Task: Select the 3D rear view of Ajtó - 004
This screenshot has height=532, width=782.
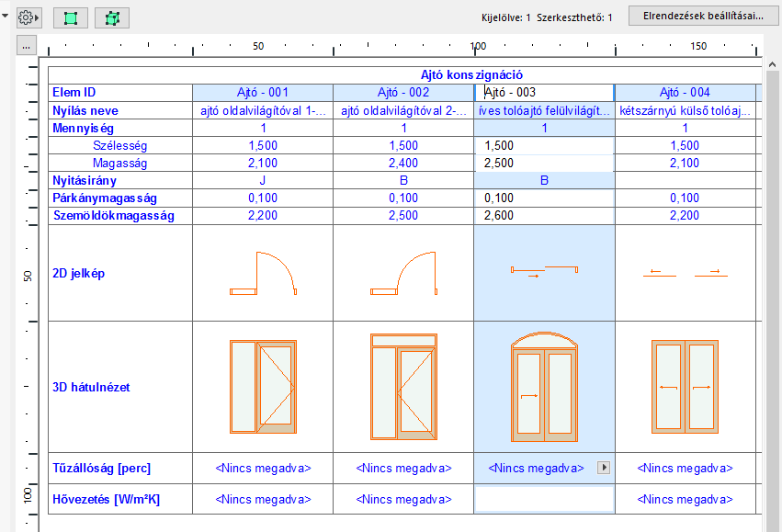Action: pyautogui.click(x=685, y=386)
